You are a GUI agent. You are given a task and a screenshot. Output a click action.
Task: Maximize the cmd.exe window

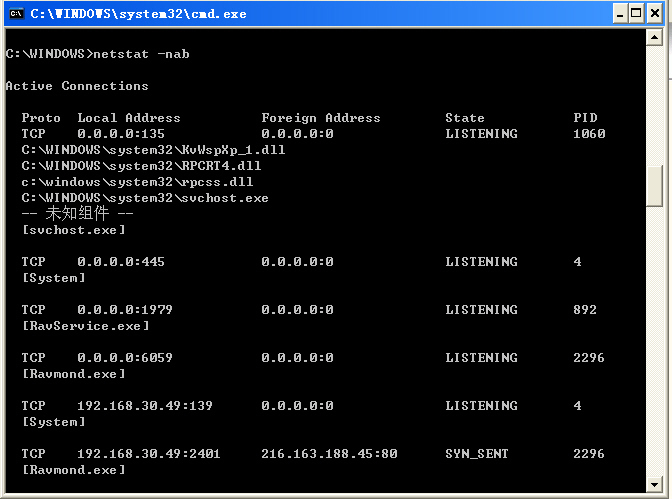pyautogui.click(x=636, y=14)
